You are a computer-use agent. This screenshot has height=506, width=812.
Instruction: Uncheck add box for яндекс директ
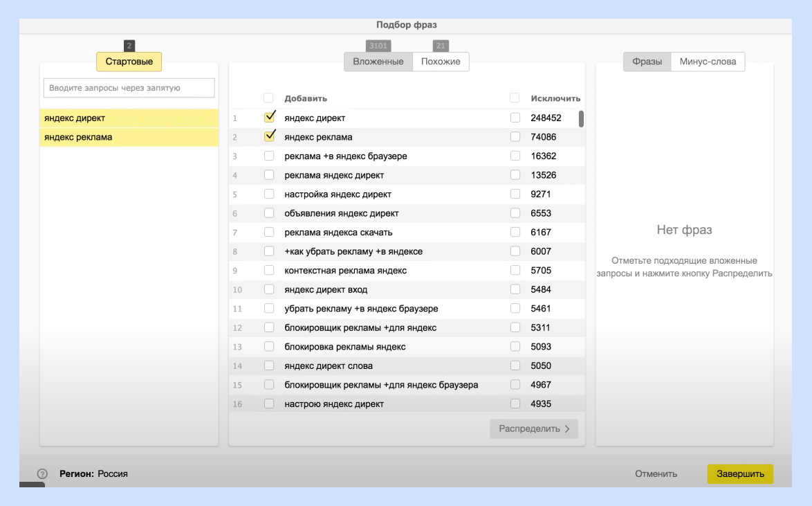click(x=269, y=117)
